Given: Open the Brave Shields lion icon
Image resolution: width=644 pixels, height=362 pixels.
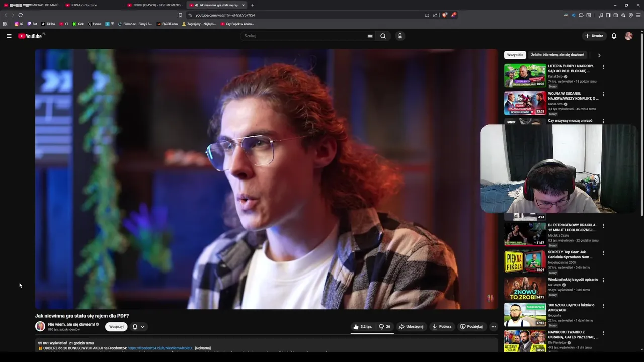Looking at the screenshot, I should [444, 15].
